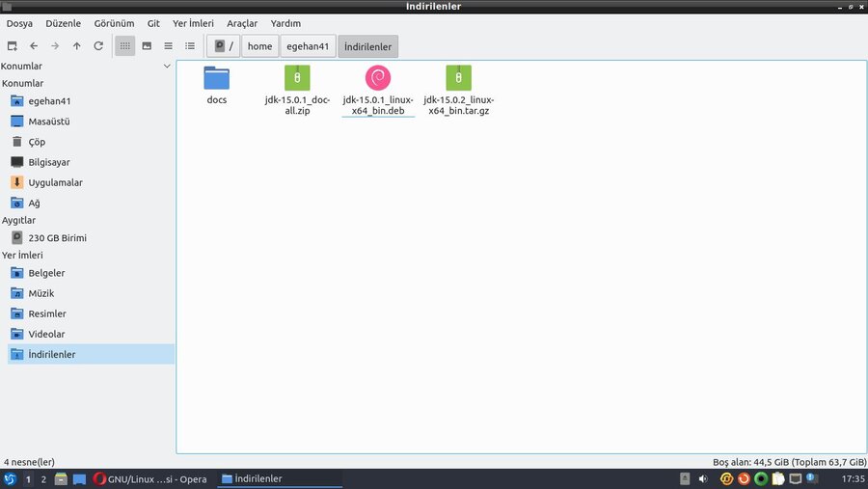
Task: Open Müzik bookmark
Action: tap(91, 293)
